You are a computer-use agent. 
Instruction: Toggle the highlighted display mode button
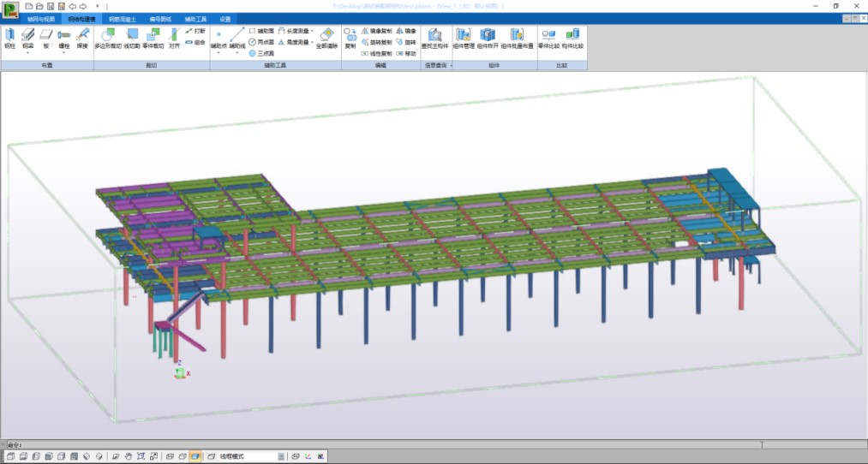click(x=195, y=456)
